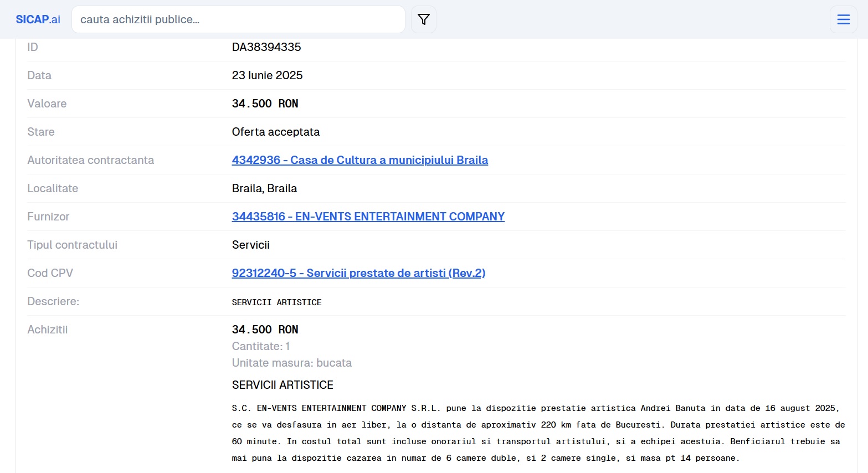This screenshot has height=473, width=868.
Task: Select the ID value DA38394335
Action: pyautogui.click(x=266, y=47)
